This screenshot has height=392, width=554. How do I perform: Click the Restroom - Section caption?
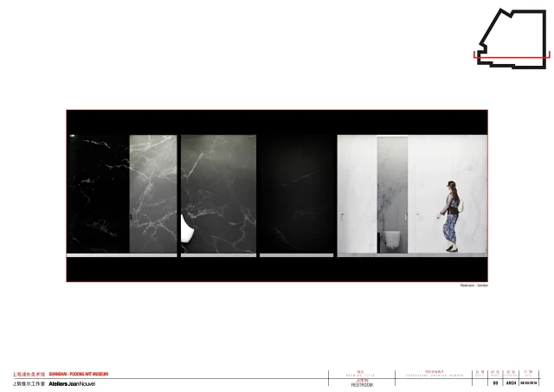pyautogui.click(x=472, y=286)
